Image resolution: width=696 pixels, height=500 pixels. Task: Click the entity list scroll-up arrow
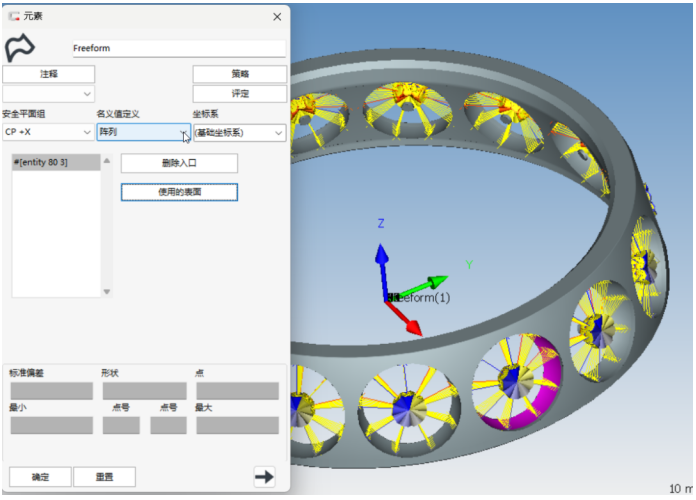(107, 160)
